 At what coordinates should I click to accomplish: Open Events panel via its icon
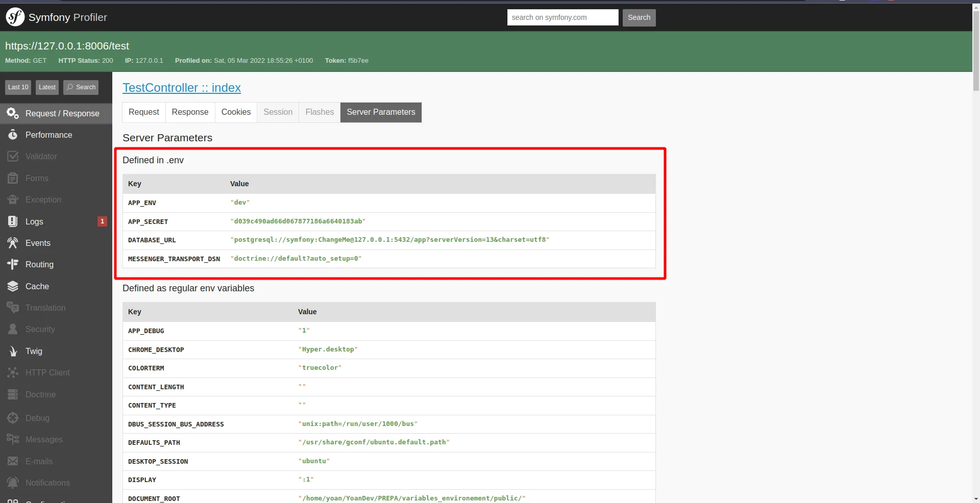click(13, 243)
